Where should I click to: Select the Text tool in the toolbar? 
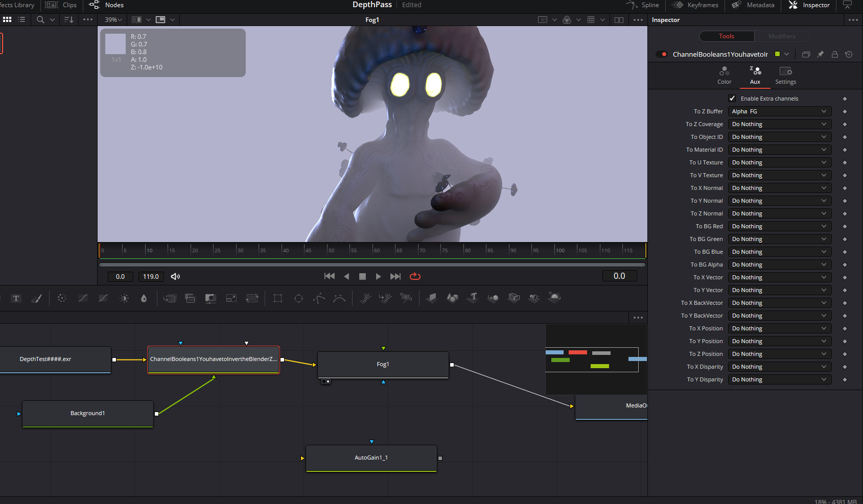(x=16, y=298)
